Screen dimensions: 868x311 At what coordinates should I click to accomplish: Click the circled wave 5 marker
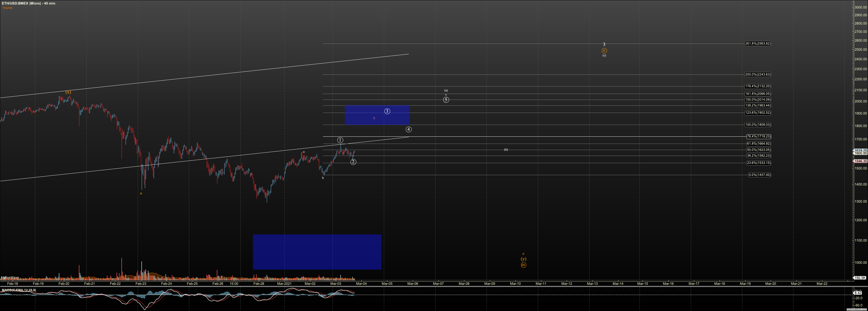pos(446,100)
